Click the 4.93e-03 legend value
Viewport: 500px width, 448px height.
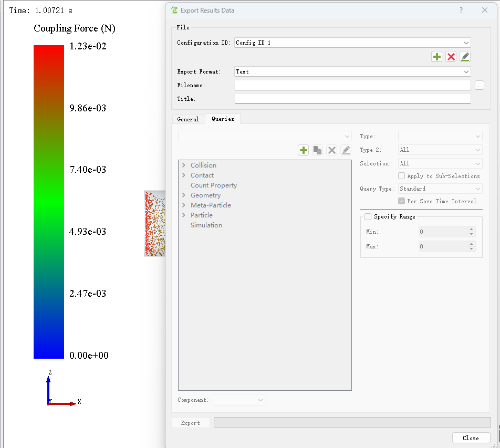(88, 232)
